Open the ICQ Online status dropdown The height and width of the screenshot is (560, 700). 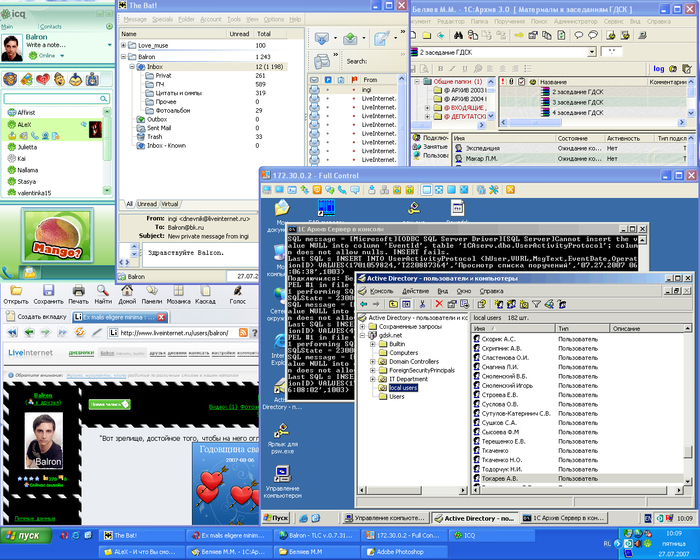[x=62, y=56]
